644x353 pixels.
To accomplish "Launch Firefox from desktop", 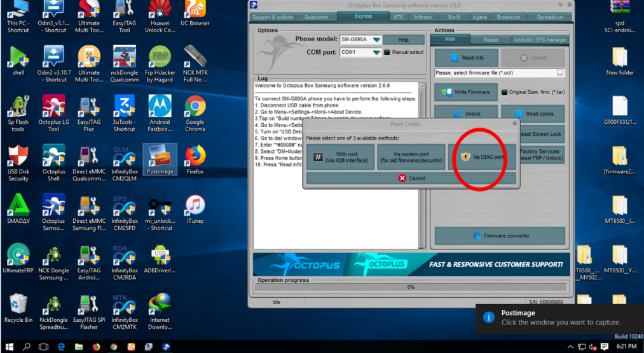I will point(195,159).
